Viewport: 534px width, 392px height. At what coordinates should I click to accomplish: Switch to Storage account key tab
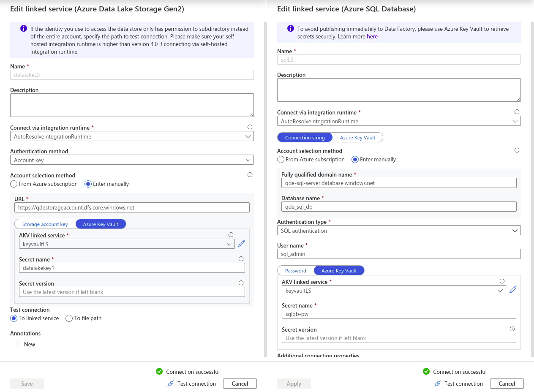pyautogui.click(x=45, y=224)
